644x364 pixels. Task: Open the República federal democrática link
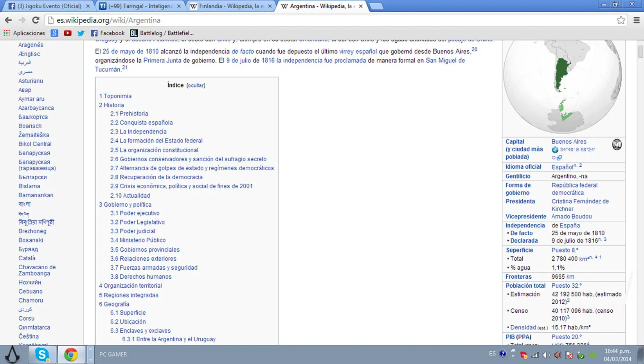574,189
